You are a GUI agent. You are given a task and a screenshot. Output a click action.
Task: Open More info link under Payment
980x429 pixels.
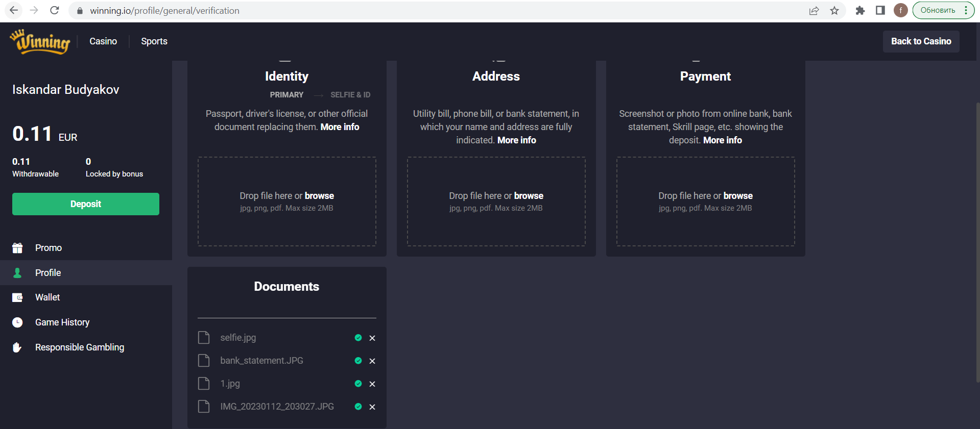coord(723,140)
